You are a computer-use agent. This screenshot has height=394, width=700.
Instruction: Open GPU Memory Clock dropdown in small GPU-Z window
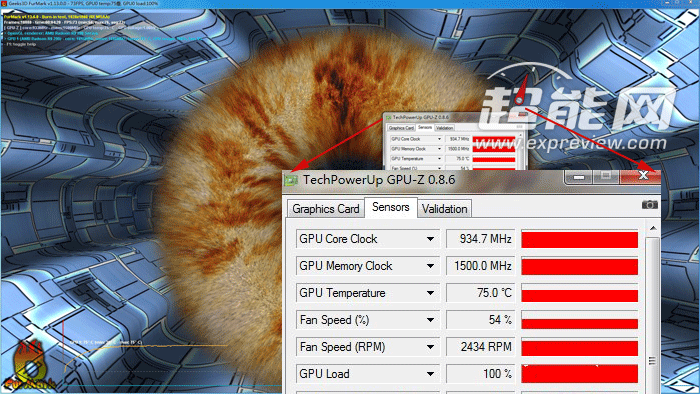click(439, 149)
